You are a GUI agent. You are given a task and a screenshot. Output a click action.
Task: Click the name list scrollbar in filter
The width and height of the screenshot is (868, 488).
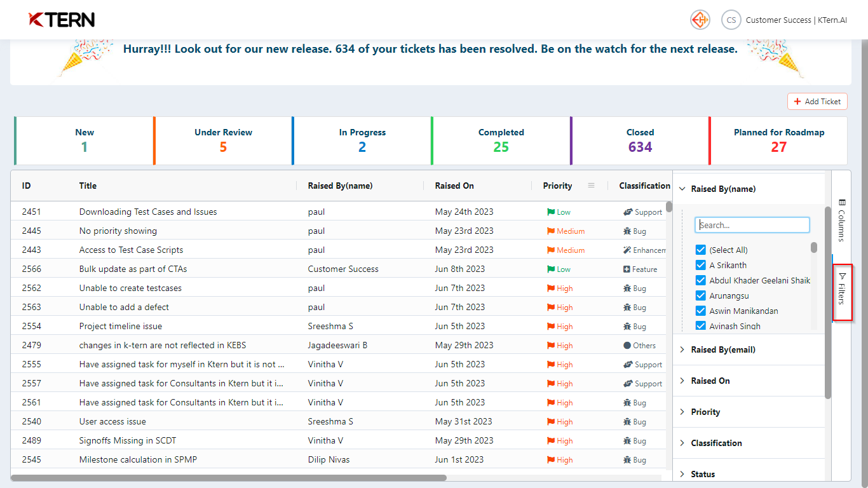(x=814, y=247)
